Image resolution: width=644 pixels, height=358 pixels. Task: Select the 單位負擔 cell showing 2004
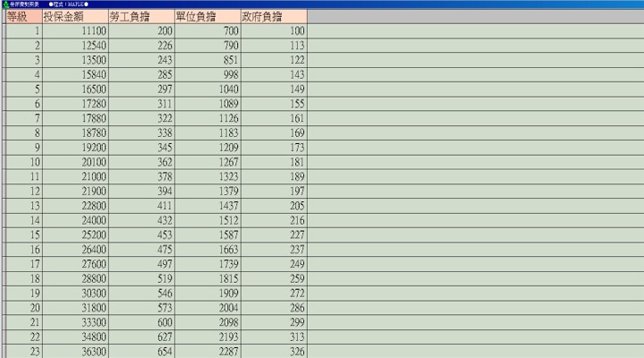[207, 308]
